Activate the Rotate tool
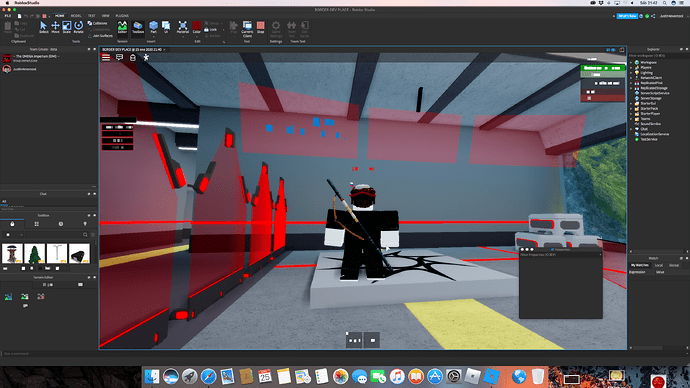 [x=78, y=27]
